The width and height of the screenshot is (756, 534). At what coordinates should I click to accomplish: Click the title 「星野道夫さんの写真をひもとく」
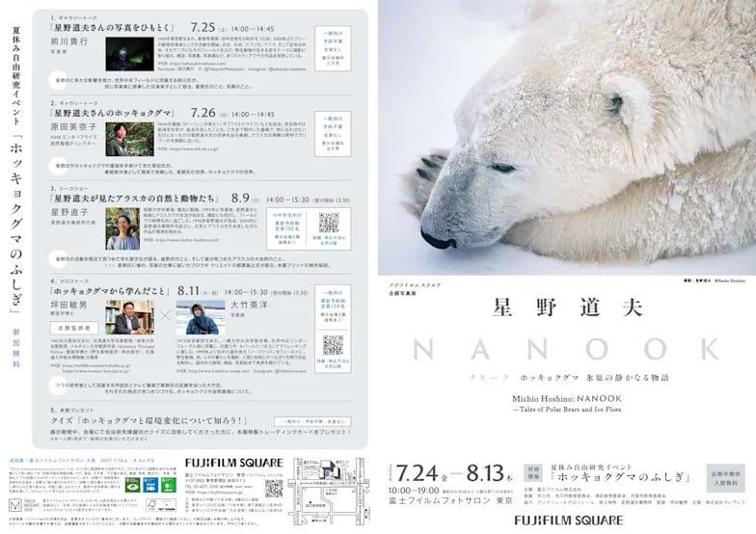tap(112, 28)
